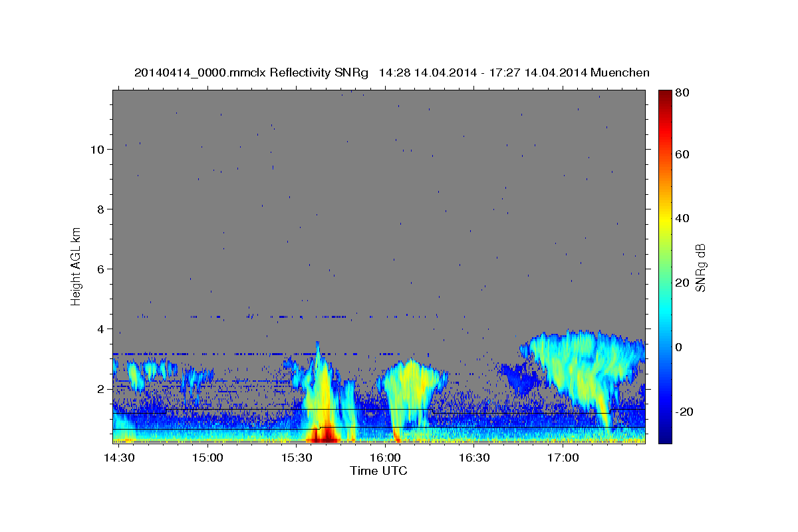Click the 14:30 time tick label
Viewport: 798px width, 532px height.
pyautogui.click(x=120, y=458)
